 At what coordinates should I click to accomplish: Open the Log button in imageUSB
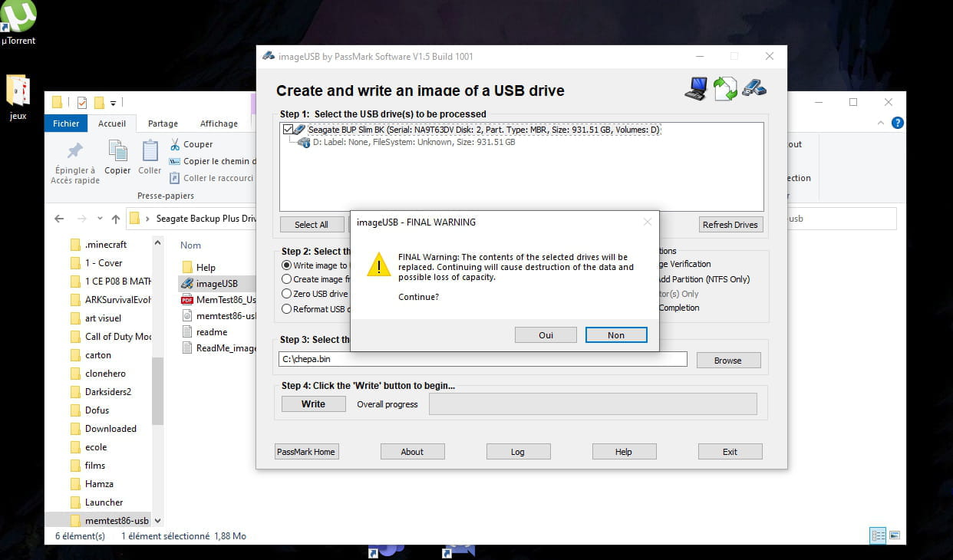click(x=518, y=452)
